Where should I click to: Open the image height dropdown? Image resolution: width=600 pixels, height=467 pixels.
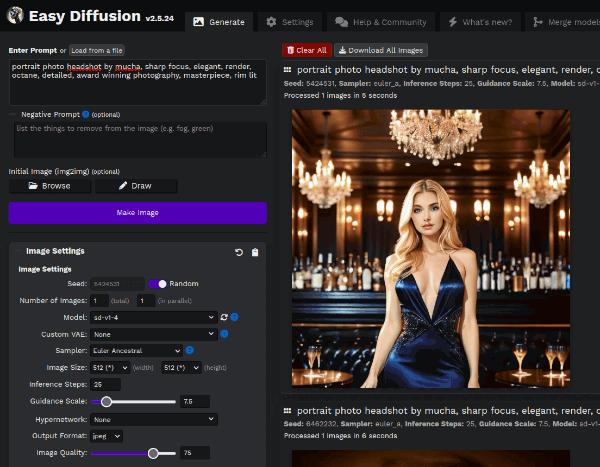pyautogui.click(x=181, y=368)
